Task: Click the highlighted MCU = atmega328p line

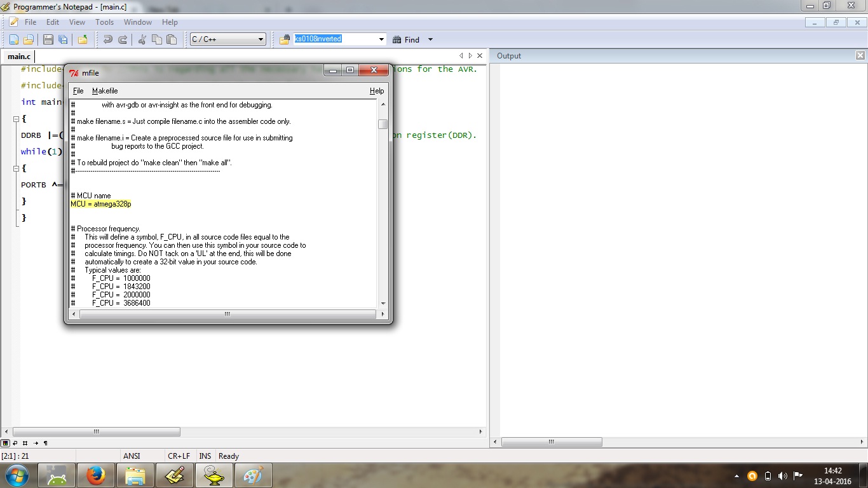Action: point(101,204)
